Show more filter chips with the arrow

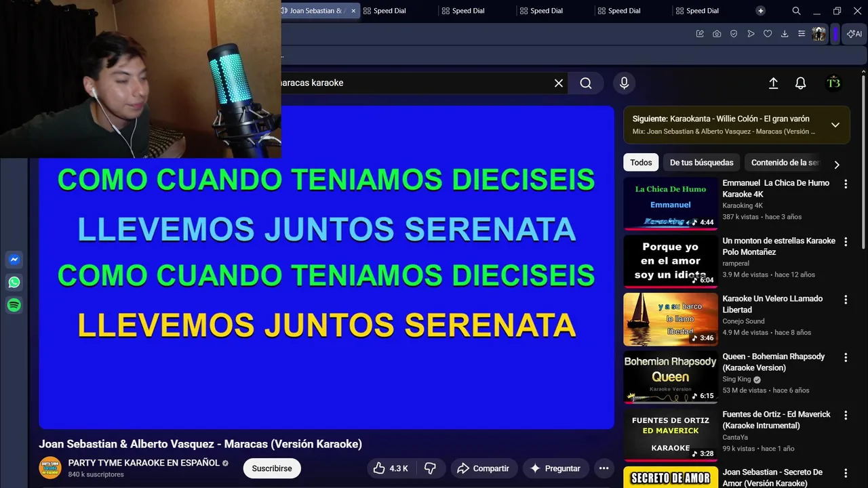click(837, 165)
